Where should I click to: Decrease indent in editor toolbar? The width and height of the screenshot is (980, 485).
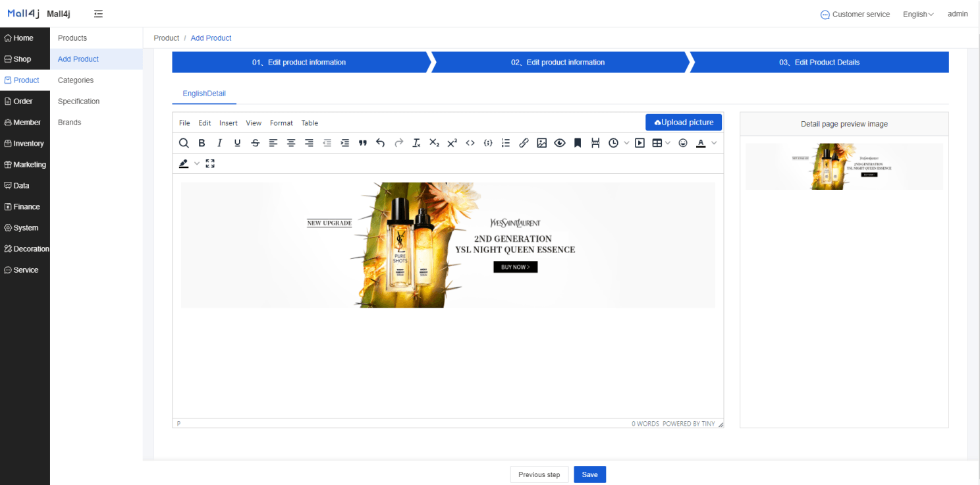(x=327, y=143)
